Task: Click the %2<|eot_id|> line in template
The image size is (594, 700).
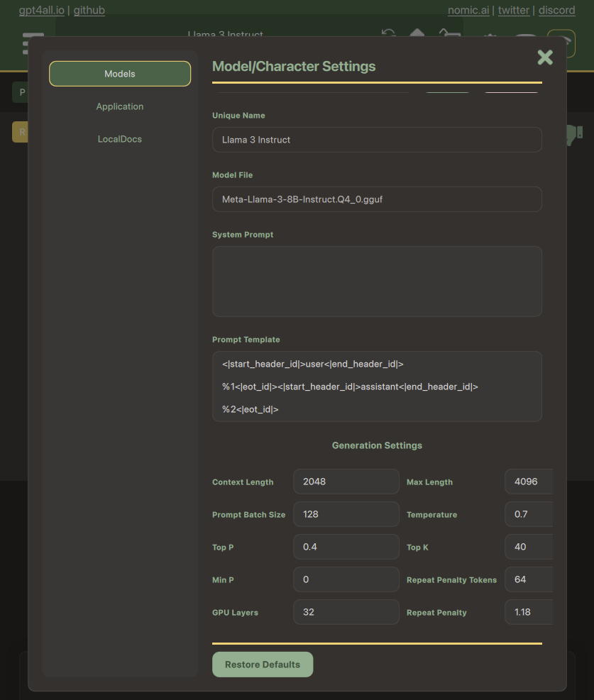Action: click(x=250, y=409)
